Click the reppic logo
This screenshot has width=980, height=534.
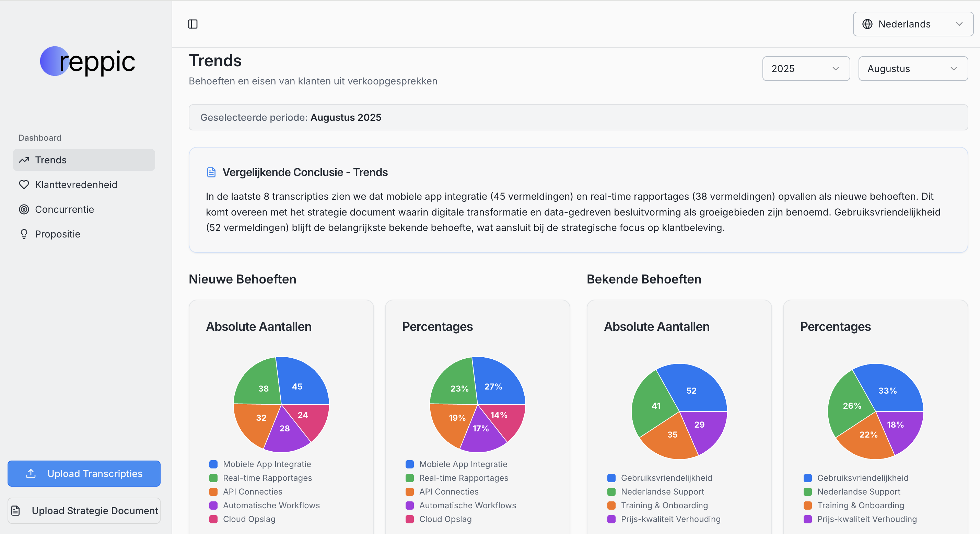pyautogui.click(x=88, y=61)
